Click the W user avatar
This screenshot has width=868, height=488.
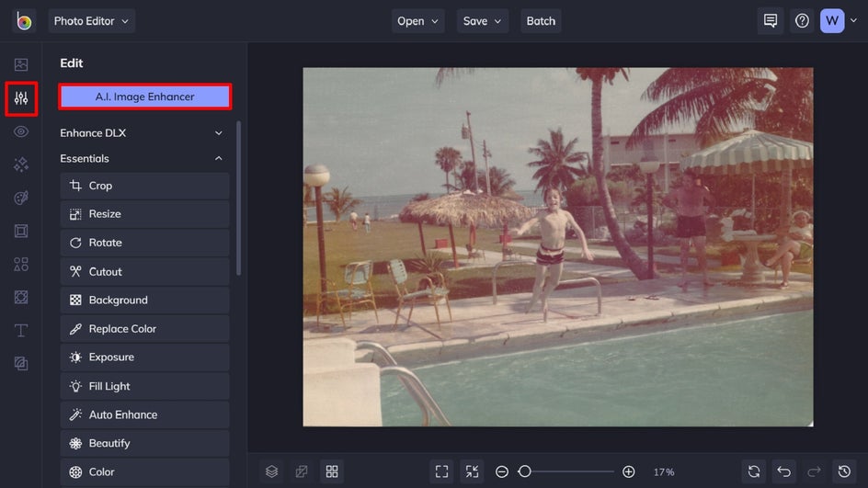click(x=832, y=21)
